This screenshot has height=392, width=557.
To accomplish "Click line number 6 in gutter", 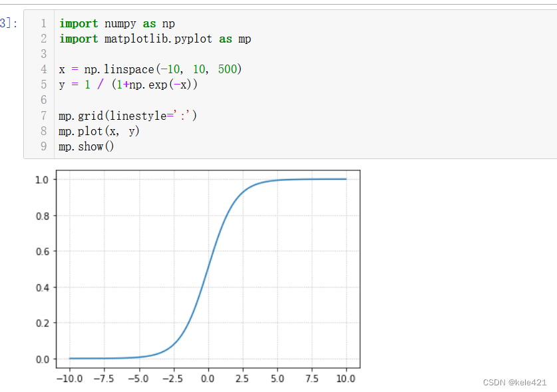I will [x=43, y=100].
